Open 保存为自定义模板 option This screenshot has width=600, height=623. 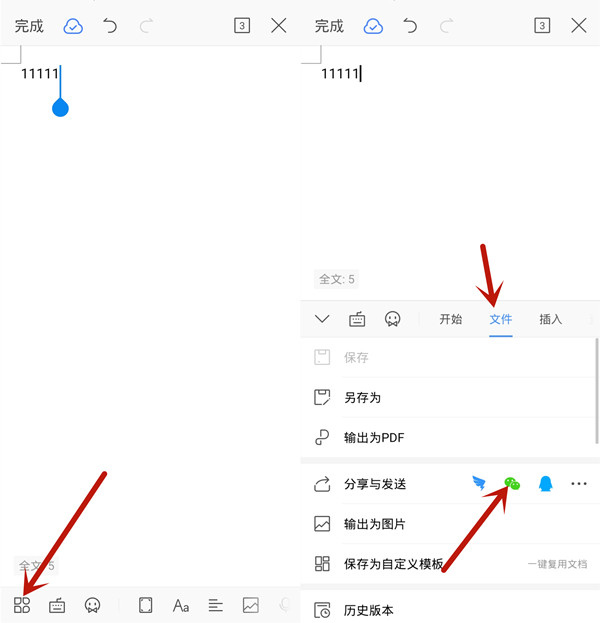point(393,564)
